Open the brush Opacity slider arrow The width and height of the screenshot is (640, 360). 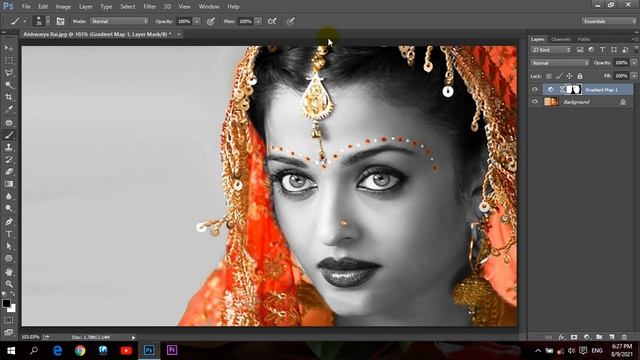[x=197, y=21]
